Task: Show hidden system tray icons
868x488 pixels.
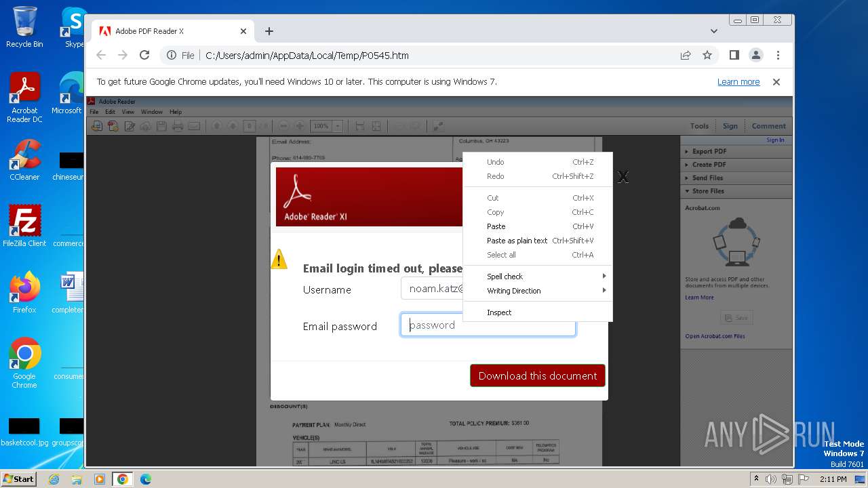Action: coord(757,479)
